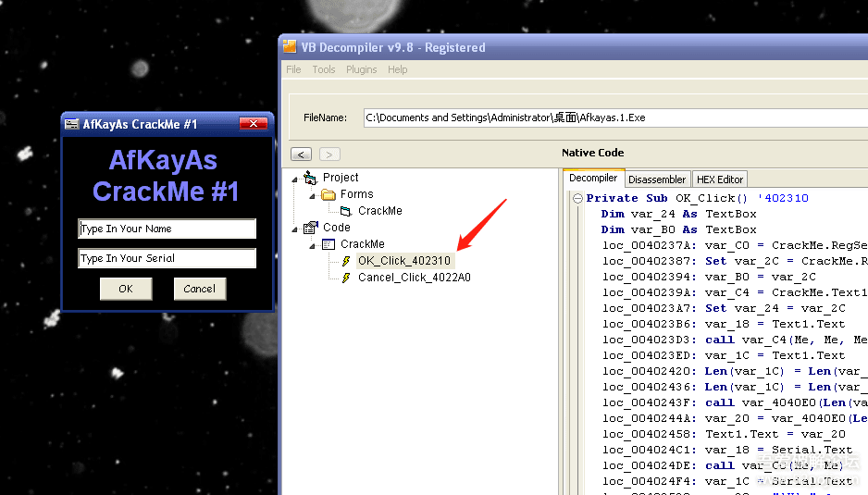Click the forward navigation arrow button

pos(329,155)
